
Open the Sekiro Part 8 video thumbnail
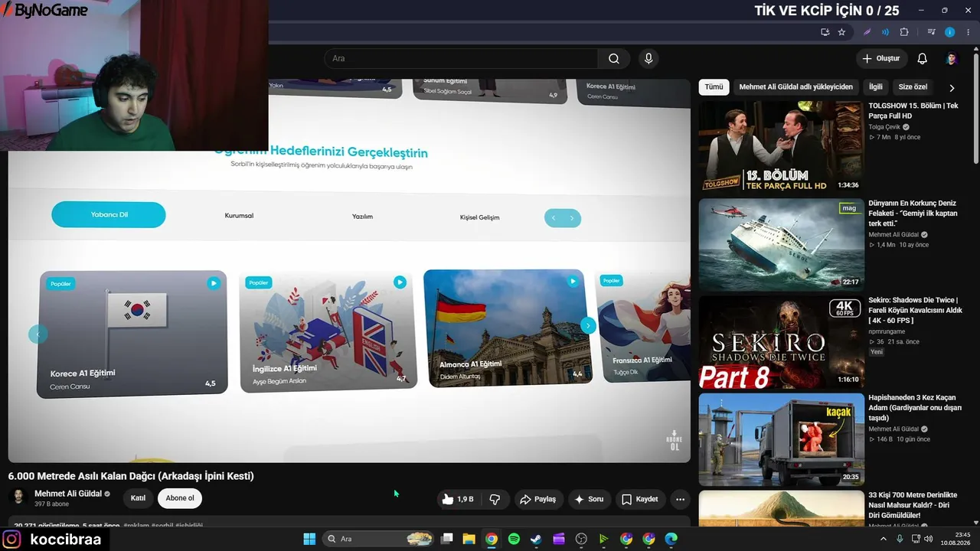tap(781, 341)
